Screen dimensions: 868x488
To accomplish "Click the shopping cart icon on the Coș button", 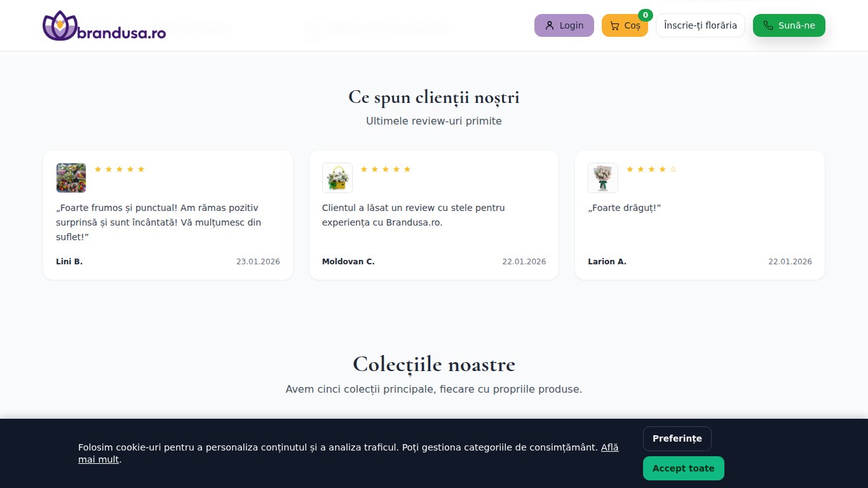I will coord(614,25).
